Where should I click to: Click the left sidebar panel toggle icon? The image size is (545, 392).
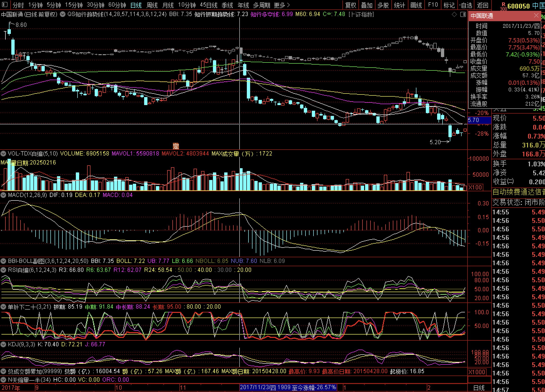click(5, 4)
